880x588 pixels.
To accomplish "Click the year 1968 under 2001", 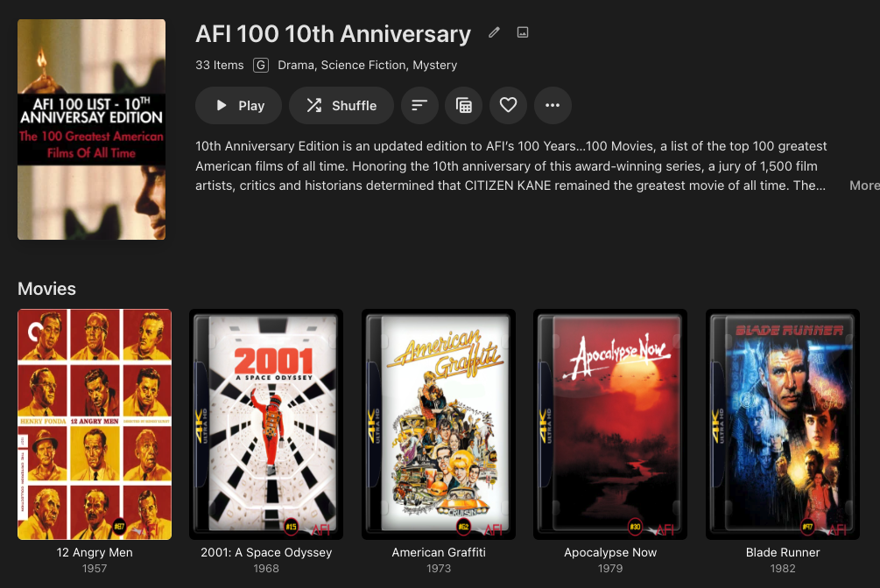I will click(266, 569).
